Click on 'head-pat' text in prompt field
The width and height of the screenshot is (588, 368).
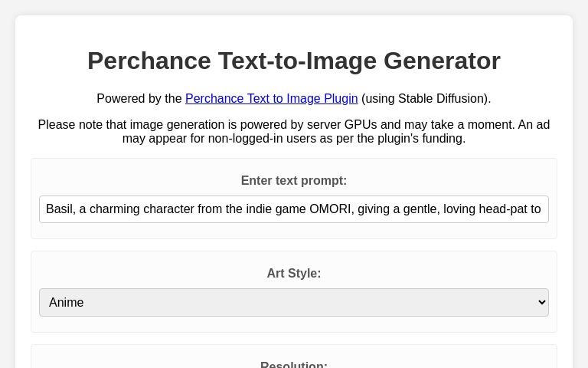[498, 209]
